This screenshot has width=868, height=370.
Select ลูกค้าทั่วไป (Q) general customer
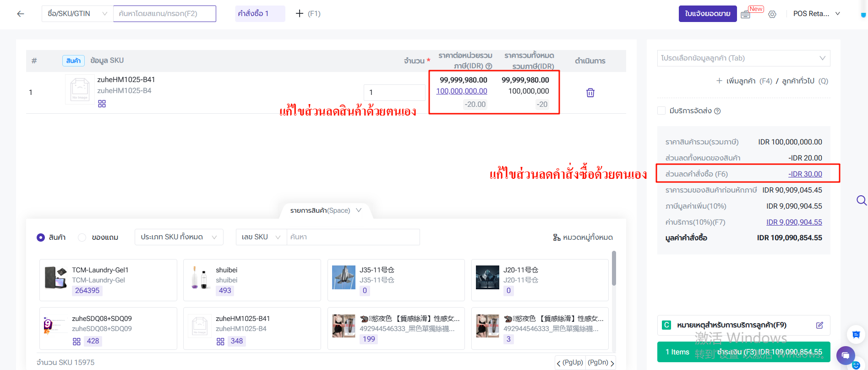pyautogui.click(x=805, y=81)
